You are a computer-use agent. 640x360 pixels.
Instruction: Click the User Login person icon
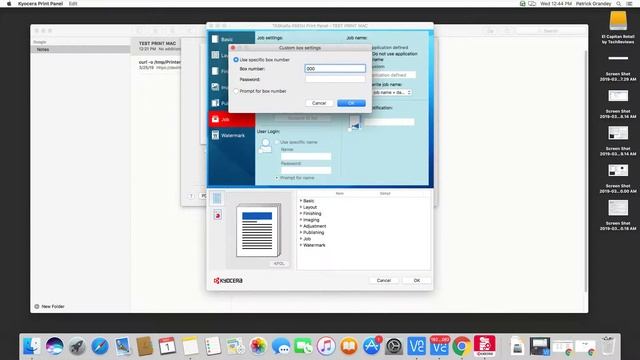265,146
